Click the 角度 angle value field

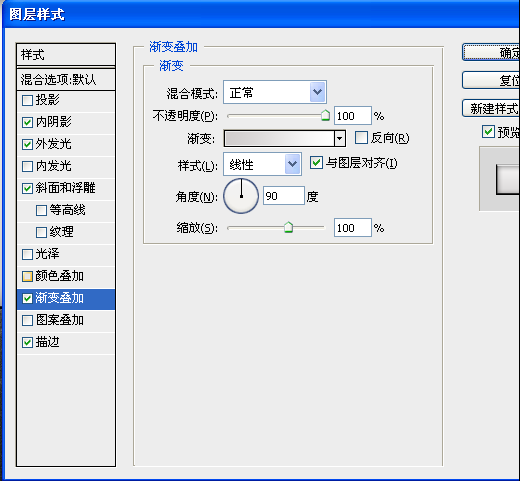[x=284, y=196]
